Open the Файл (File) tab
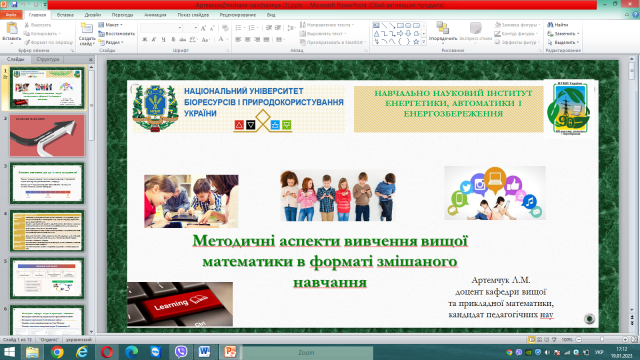The image size is (640, 360). pos(11,15)
